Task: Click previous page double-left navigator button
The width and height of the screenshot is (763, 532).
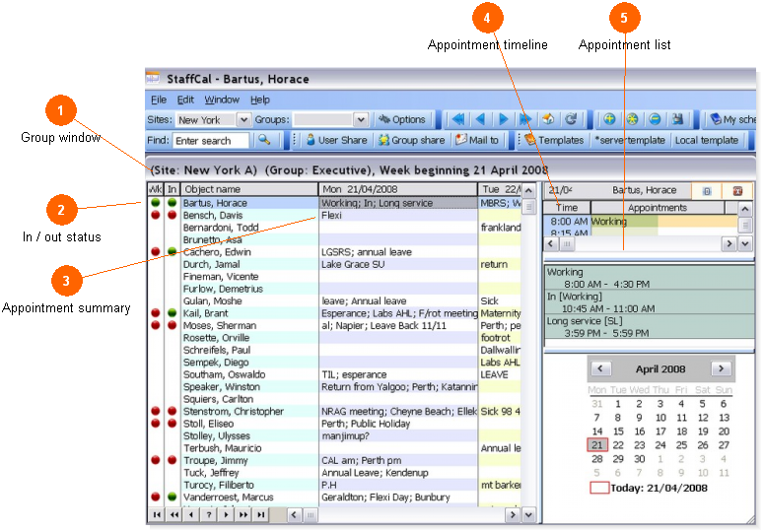Action: pos(174,514)
